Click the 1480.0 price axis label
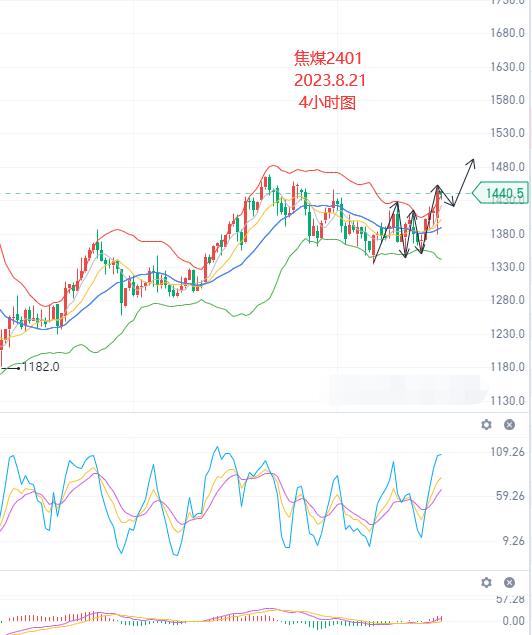 point(507,166)
